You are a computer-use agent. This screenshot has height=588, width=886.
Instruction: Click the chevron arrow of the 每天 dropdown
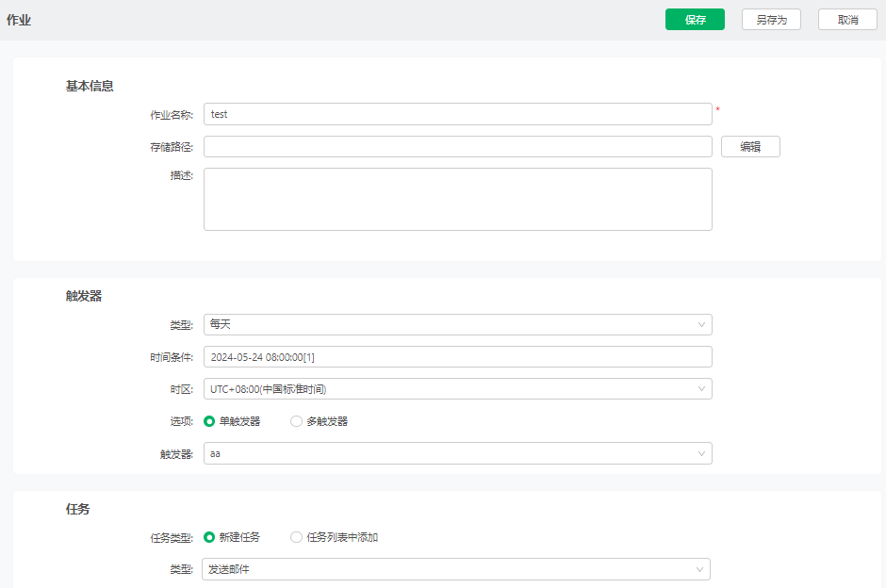pyautogui.click(x=701, y=325)
